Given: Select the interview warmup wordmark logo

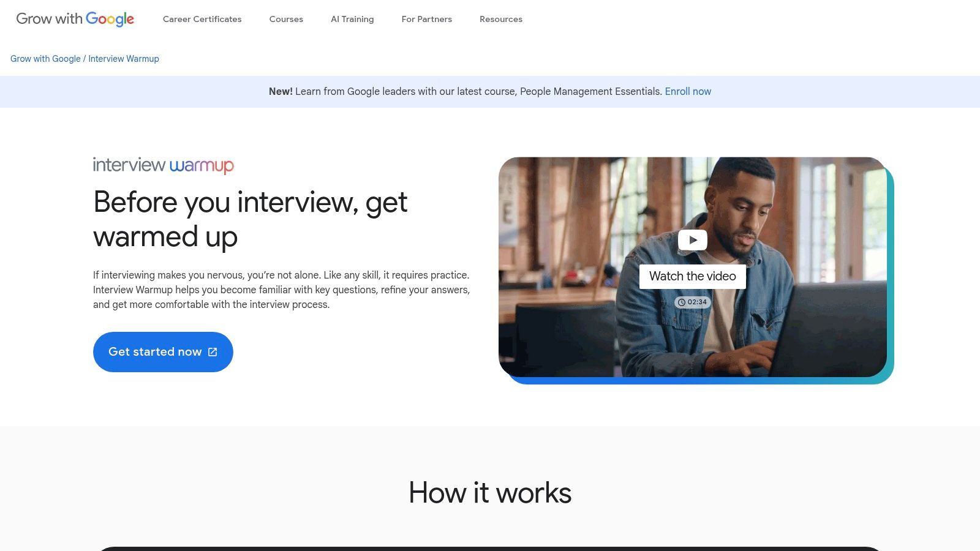Looking at the screenshot, I should pos(163,165).
